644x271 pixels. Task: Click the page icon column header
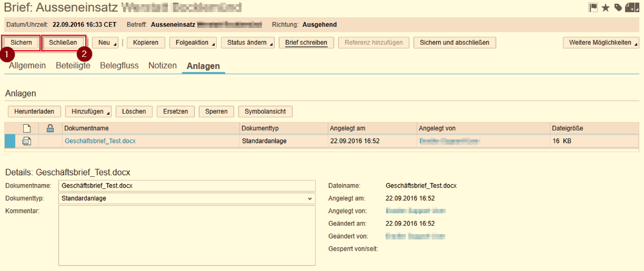27,128
